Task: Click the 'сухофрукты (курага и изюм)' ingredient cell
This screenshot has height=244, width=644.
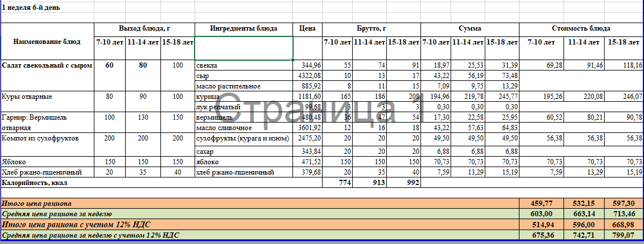Action: 244,139
